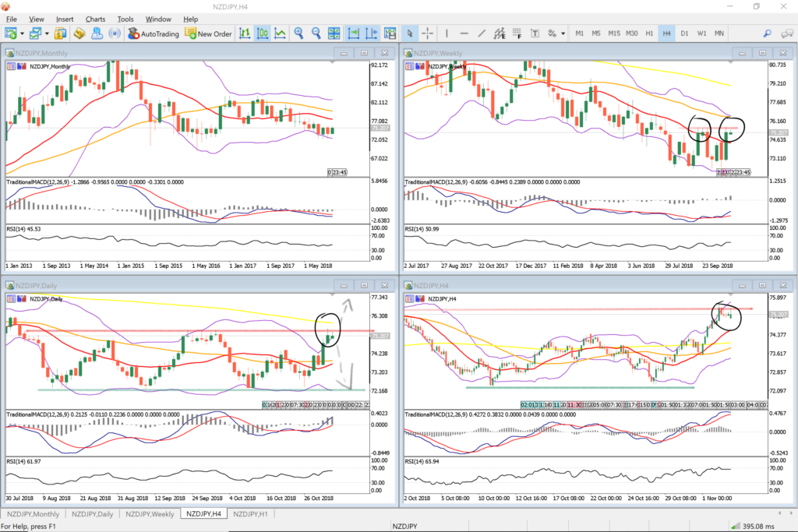Draw a horizontal line with toolbar tool
The height and width of the screenshot is (532, 798).
click(x=464, y=33)
